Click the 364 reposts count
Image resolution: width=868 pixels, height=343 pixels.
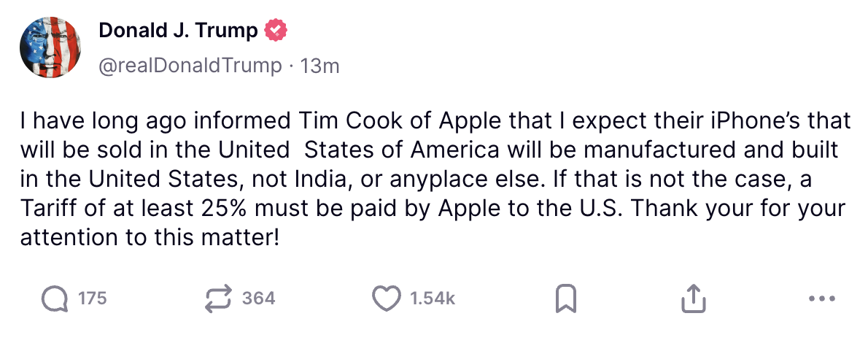click(258, 298)
